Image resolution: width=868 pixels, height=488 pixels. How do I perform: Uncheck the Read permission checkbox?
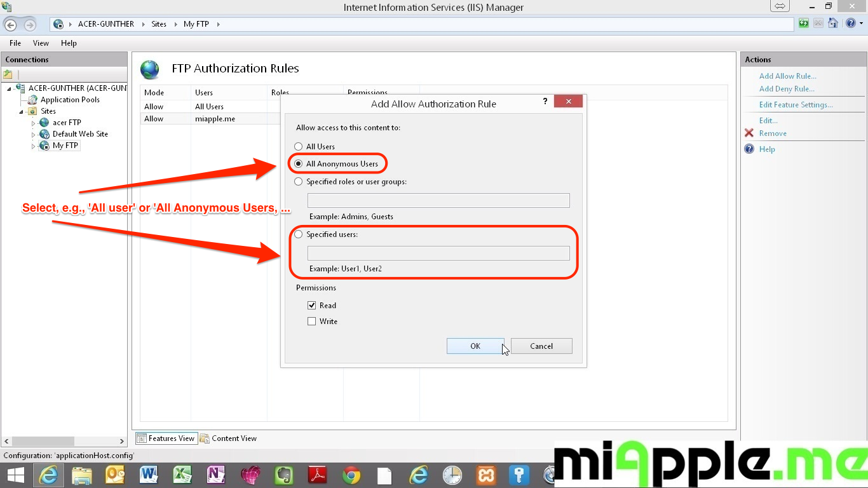(x=311, y=306)
